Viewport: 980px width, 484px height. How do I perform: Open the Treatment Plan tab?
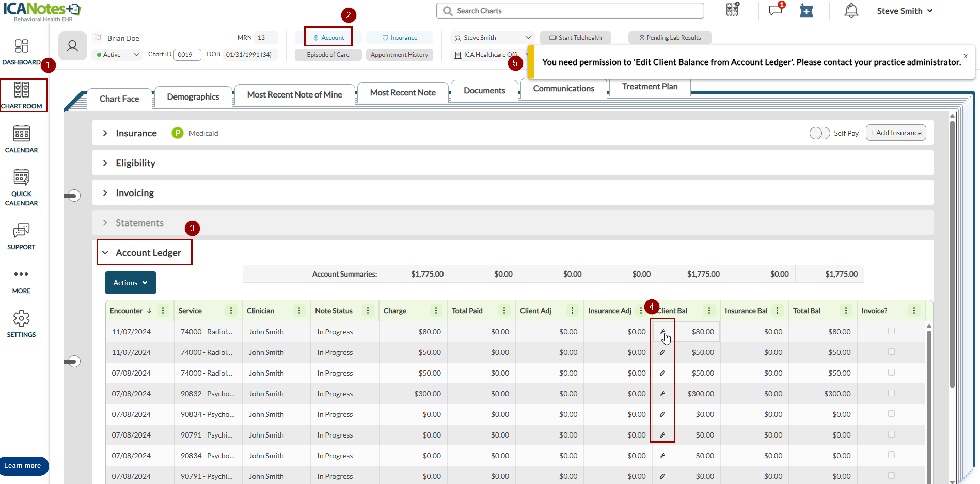click(650, 87)
